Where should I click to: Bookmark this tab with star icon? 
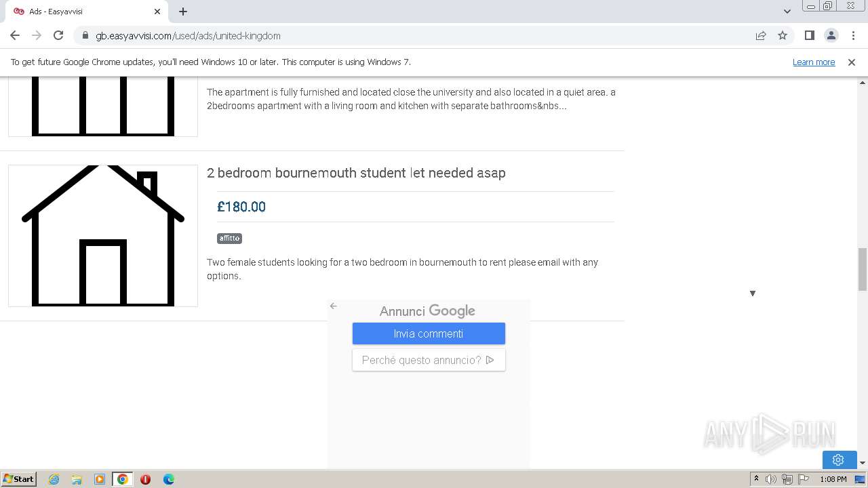pos(783,35)
